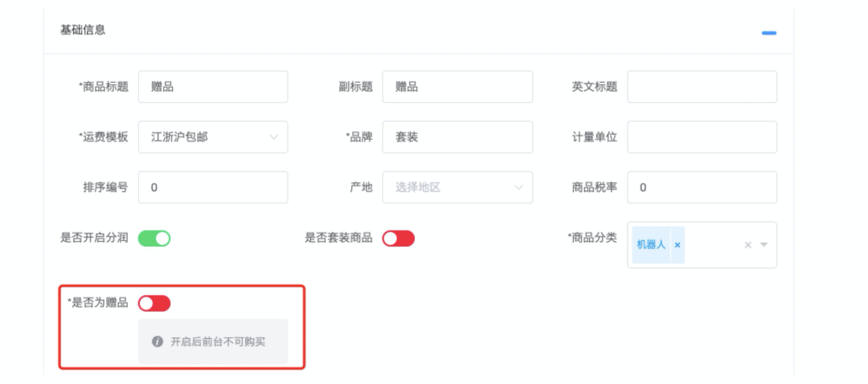
Task: Click the info icon beside 开启后前台不可购买
Action: tap(158, 341)
